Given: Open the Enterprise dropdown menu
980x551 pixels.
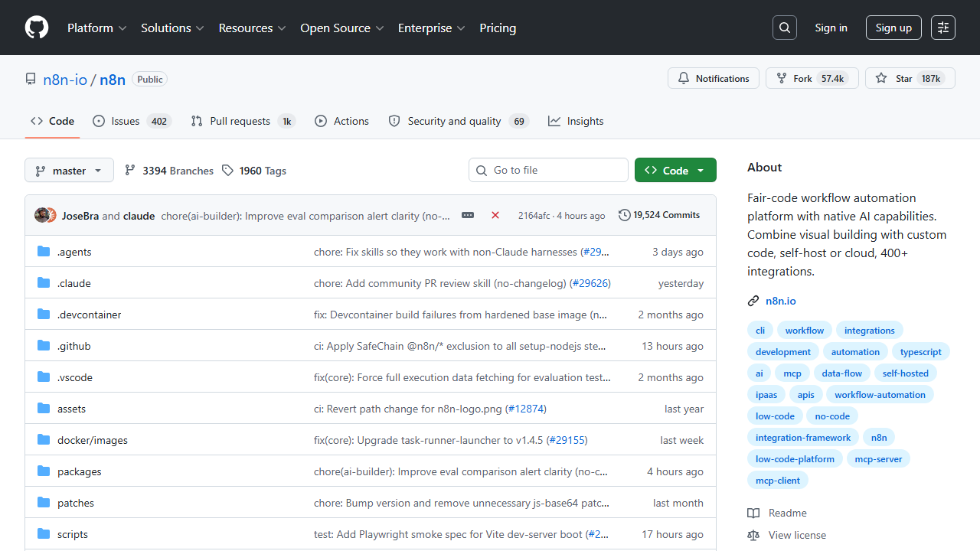Looking at the screenshot, I should tap(431, 28).
